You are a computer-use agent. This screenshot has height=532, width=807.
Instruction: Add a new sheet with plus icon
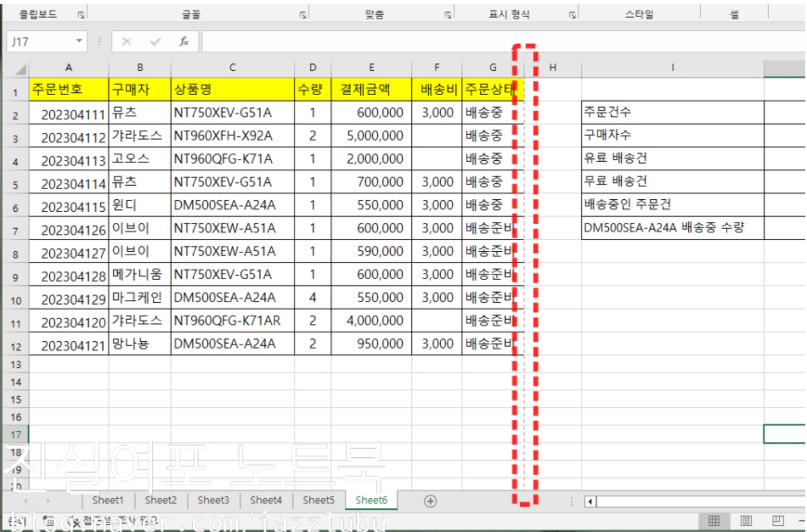[430, 501]
